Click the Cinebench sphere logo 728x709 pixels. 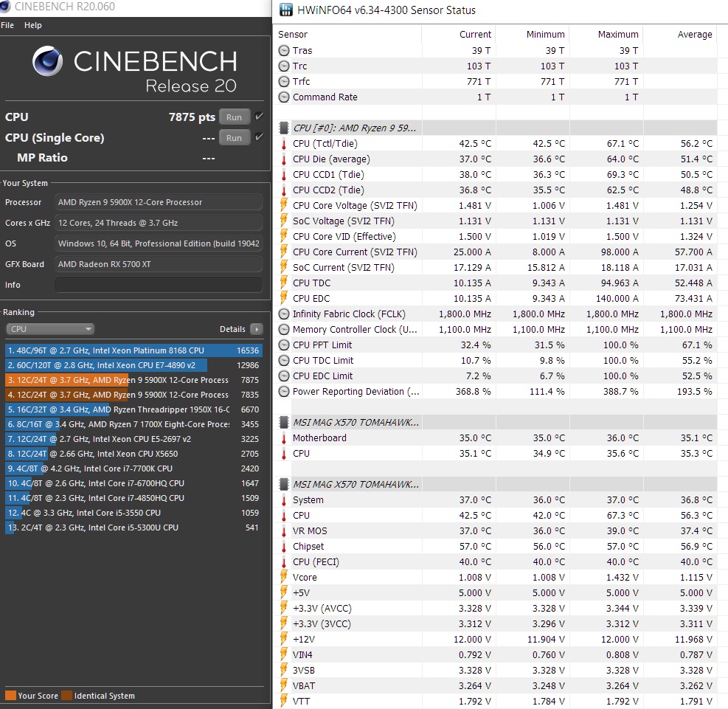pyautogui.click(x=47, y=60)
